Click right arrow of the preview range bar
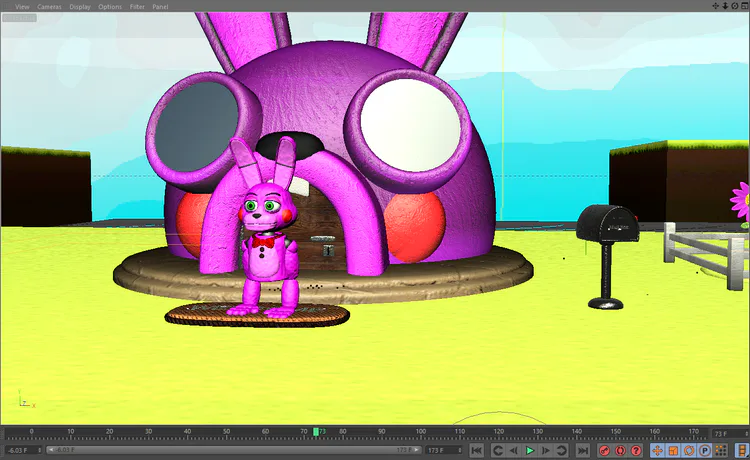This screenshot has width=750, height=460. 417,450
